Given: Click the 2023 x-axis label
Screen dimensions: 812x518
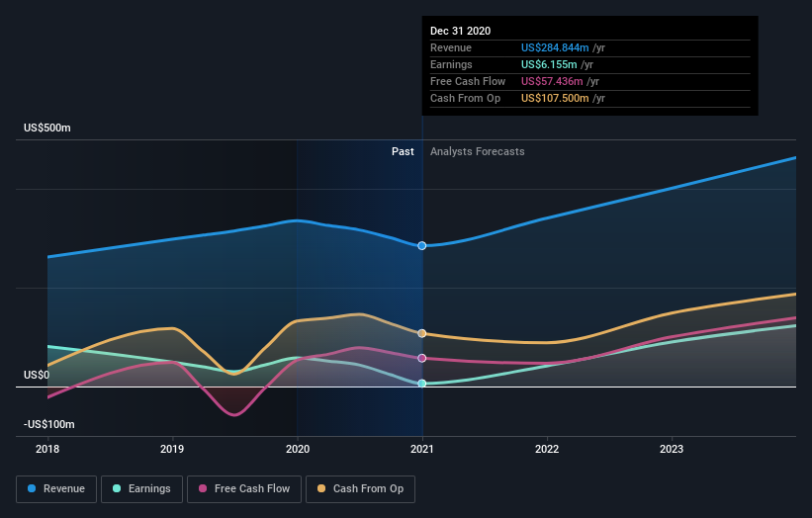Looking at the screenshot, I should (x=672, y=449).
